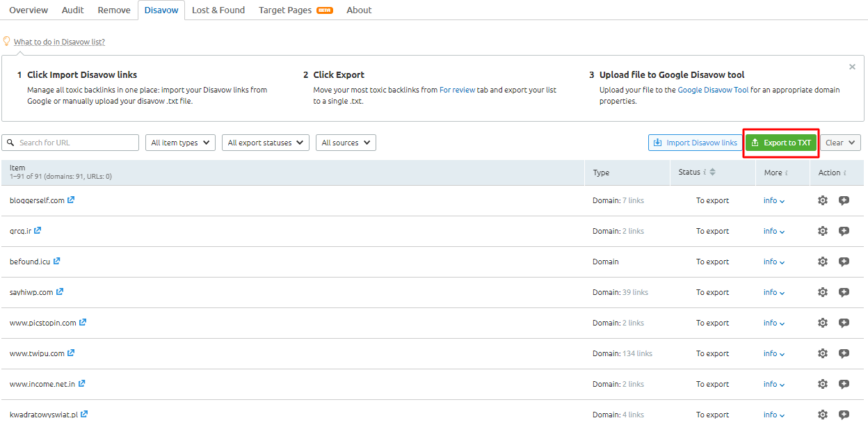Open external link icon beside www.income.net.in

(82, 383)
